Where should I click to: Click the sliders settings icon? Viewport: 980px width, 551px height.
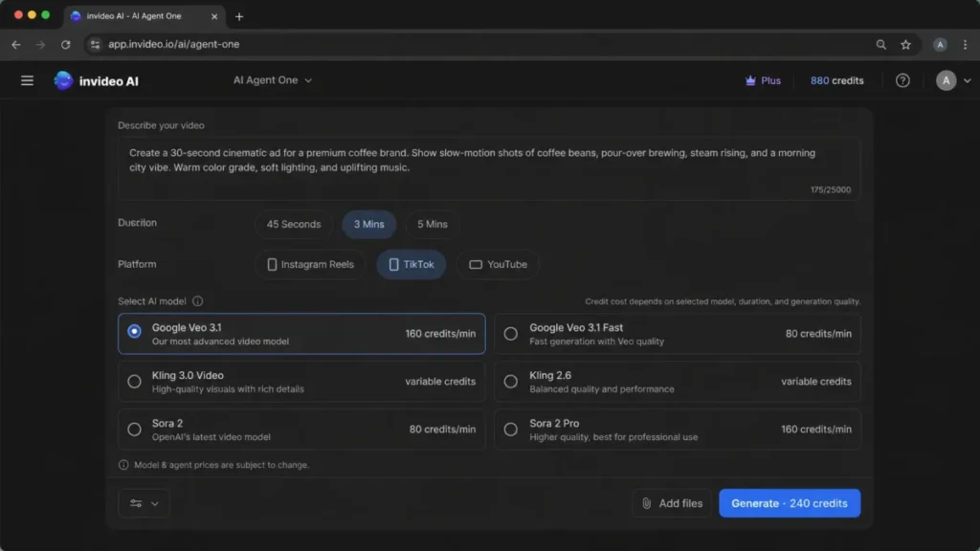pos(136,503)
